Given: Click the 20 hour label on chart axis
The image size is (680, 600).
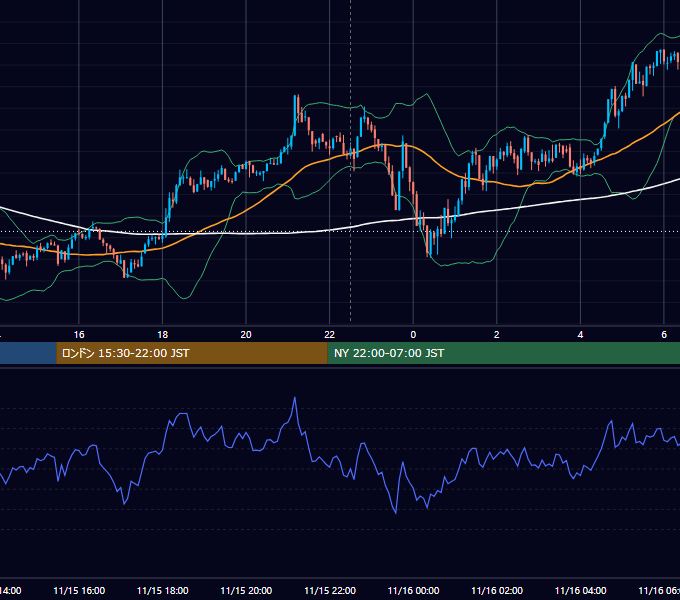Looking at the screenshot, I should pyautogui.click(x=246, y=335).
